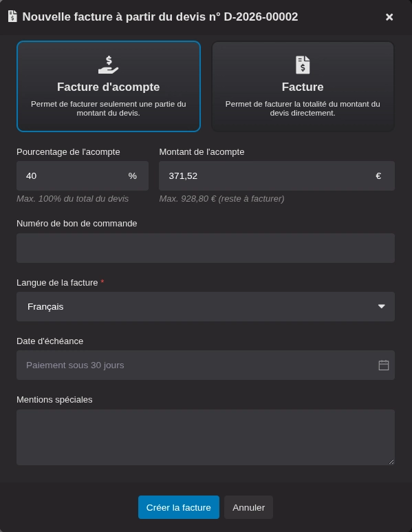Screen dimensions: 412x532
Task: Click the Pourcentage de l'acompte field
Action: click(x=83, y=175)
